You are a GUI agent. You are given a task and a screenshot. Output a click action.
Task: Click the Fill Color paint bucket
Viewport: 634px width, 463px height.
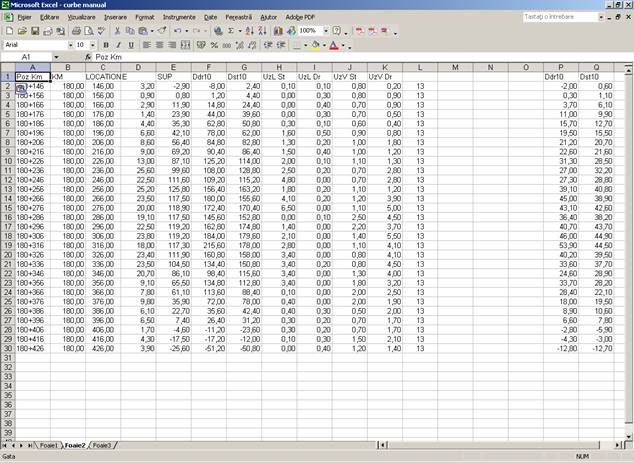[315, 45]
